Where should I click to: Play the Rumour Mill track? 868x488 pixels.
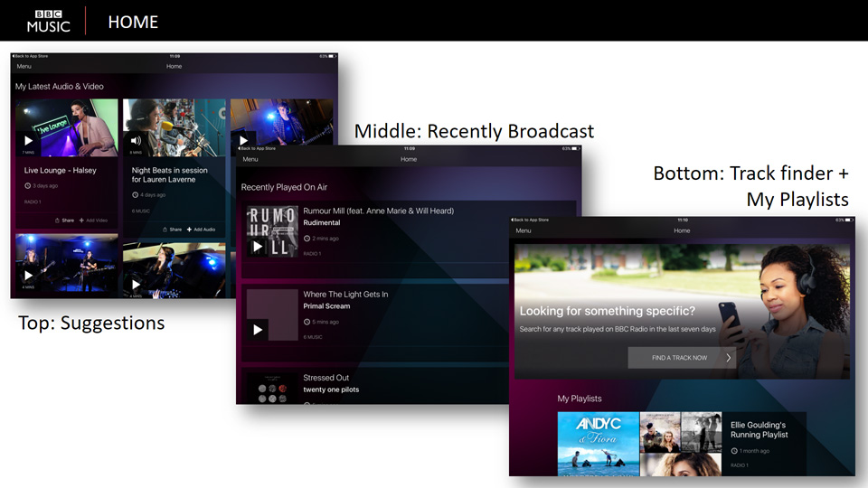pyautogui.click(x=258, y=247)
